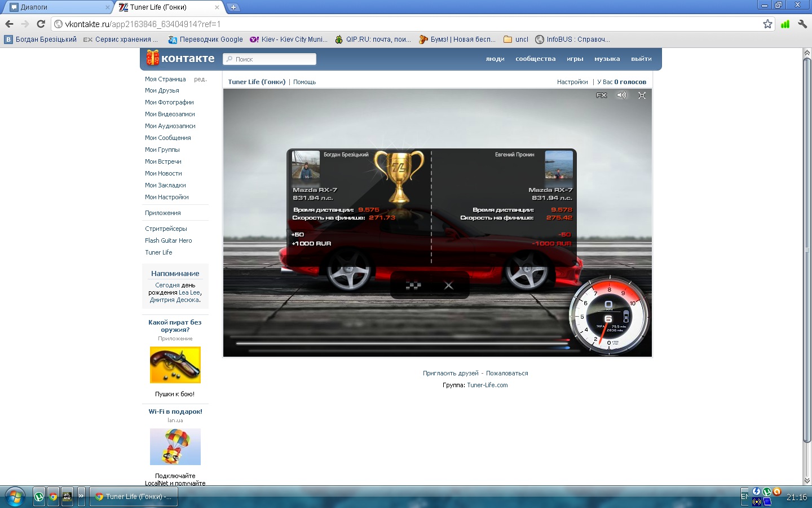This screenshot has width=812, height=508.
Task: Bookmark page with the star icon
Action: click(x=767, y=24)
